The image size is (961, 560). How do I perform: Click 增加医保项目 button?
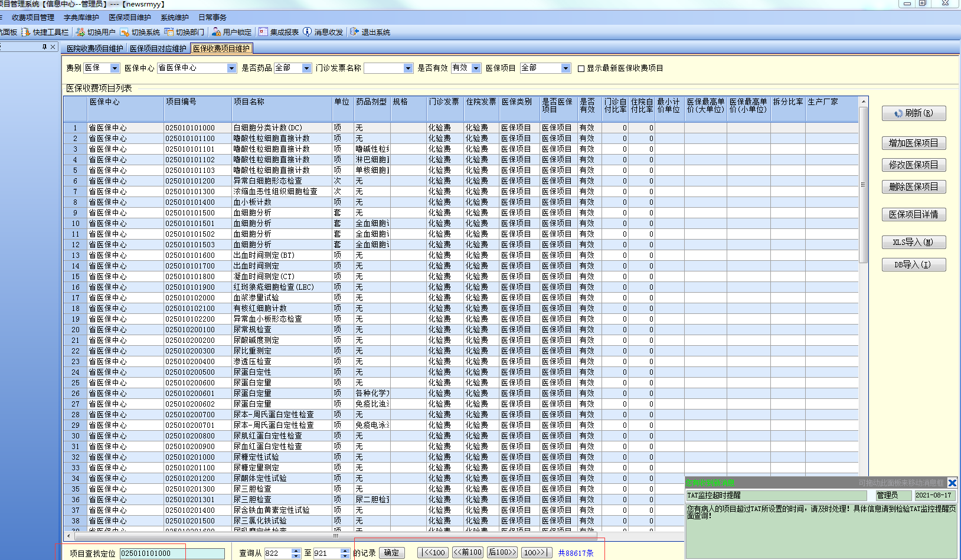(x=914, y=143)
